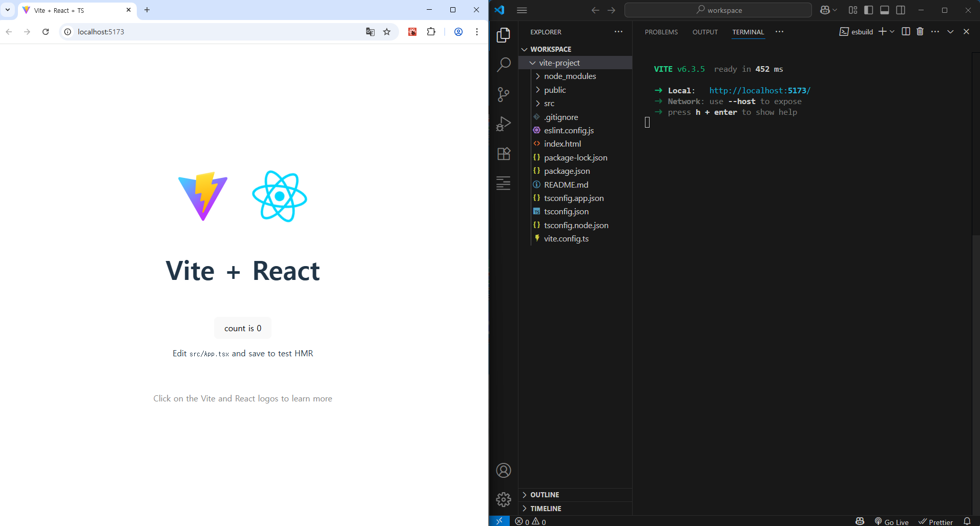Click Prettier status bar item
The image size is (980, 526).
point(935,521)
